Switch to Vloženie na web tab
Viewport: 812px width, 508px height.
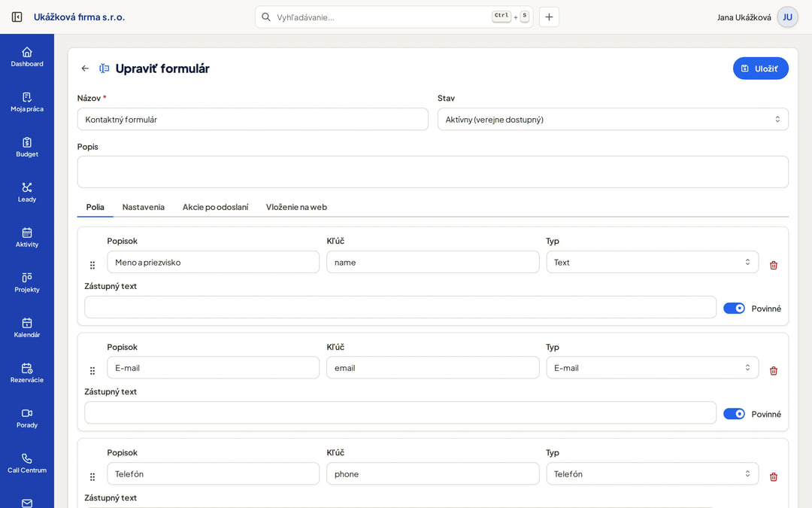pos(296,207)
